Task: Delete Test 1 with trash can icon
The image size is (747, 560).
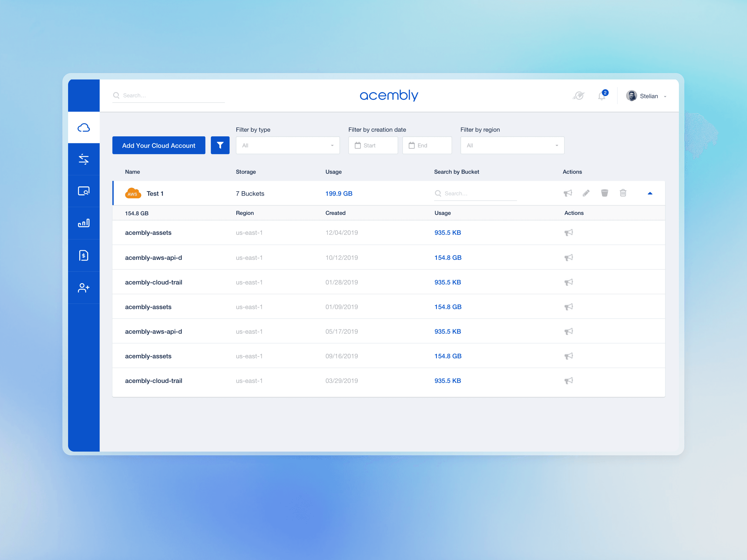Action: [623, 193]
